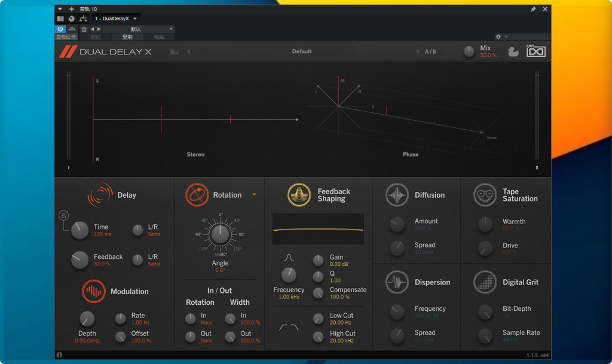Click the Compensate knob
Screen dimensions: 612x364
[318, 293]
